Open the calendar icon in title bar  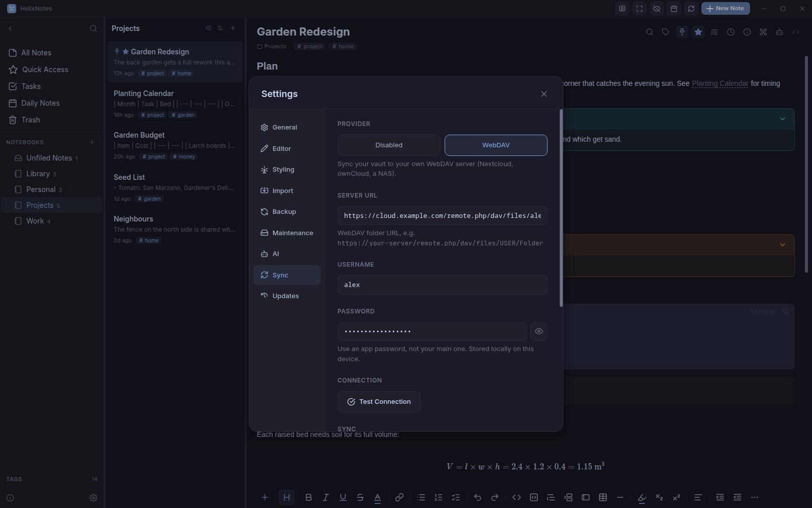point(674,9)
